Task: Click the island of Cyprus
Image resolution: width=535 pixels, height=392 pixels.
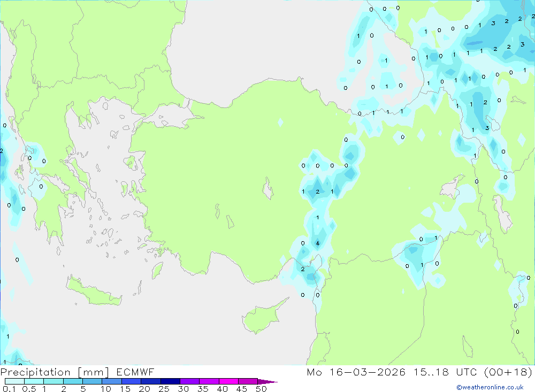Action: tap(262, 316)
